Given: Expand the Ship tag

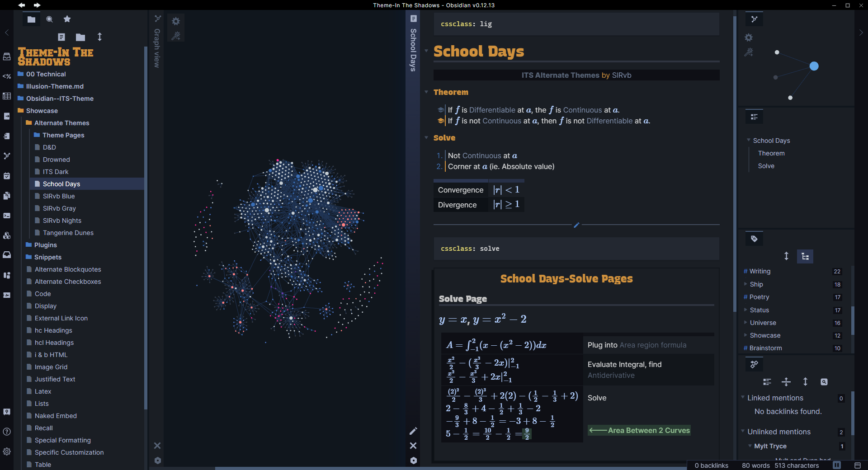Looking at the screenshot, I should click(x=745, y=284).
